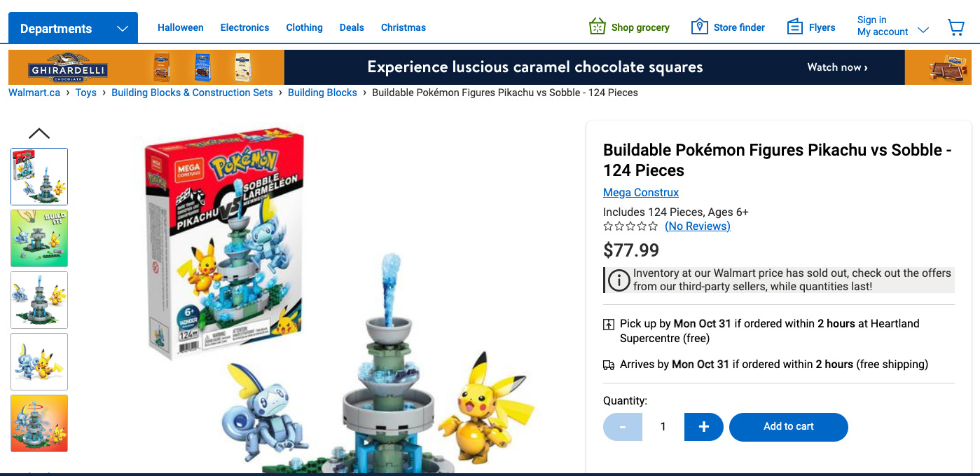
Task: Click the pickup store icon
Action: [x=609, y=325]
